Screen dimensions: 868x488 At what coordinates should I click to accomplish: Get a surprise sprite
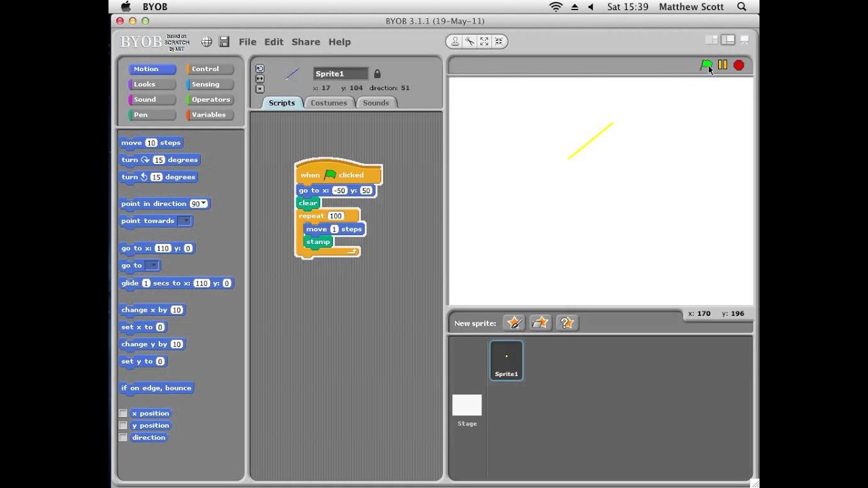tap(567, 323)
